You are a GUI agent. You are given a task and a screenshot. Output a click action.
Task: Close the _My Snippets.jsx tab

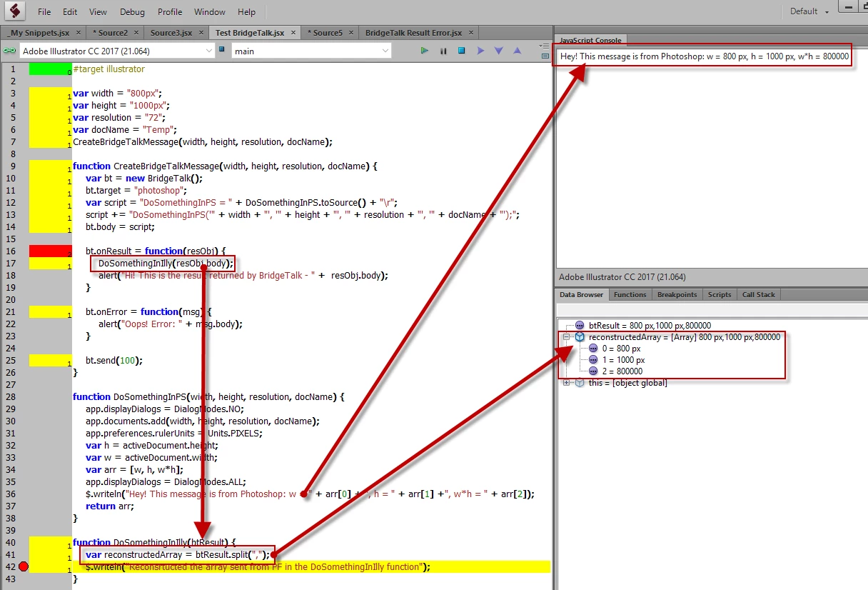pyautogui.click(x=79, y=33)
